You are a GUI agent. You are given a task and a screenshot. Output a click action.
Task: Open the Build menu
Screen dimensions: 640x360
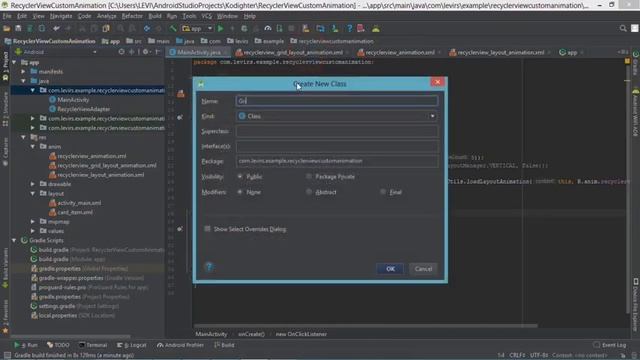[155, 16]
